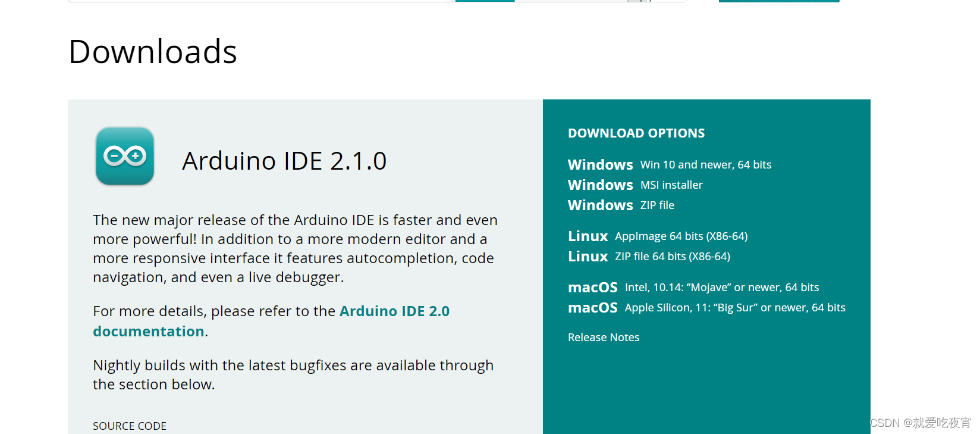The image size is (980, 434).
Task: Click the new major release description paragraph
Action: [295, 248]
